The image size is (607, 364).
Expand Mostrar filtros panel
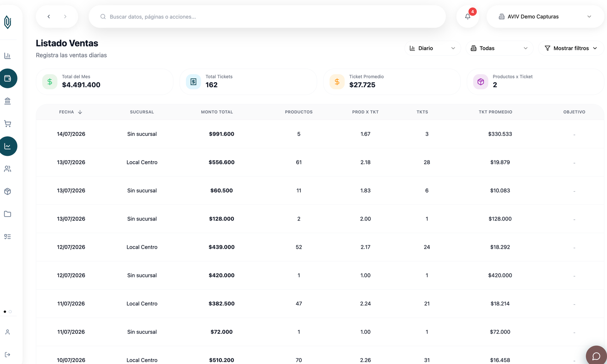coord(571,48)
